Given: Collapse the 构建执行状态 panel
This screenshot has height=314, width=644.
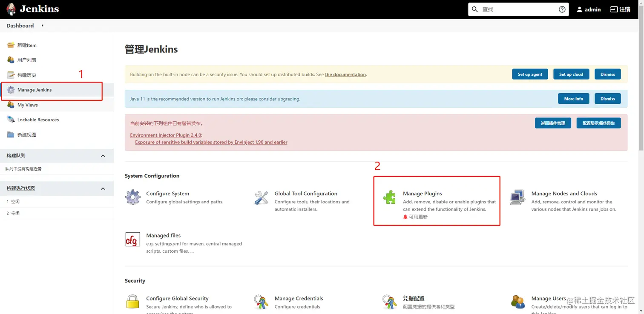Looking at the screenshot, I should pos(103,188).
